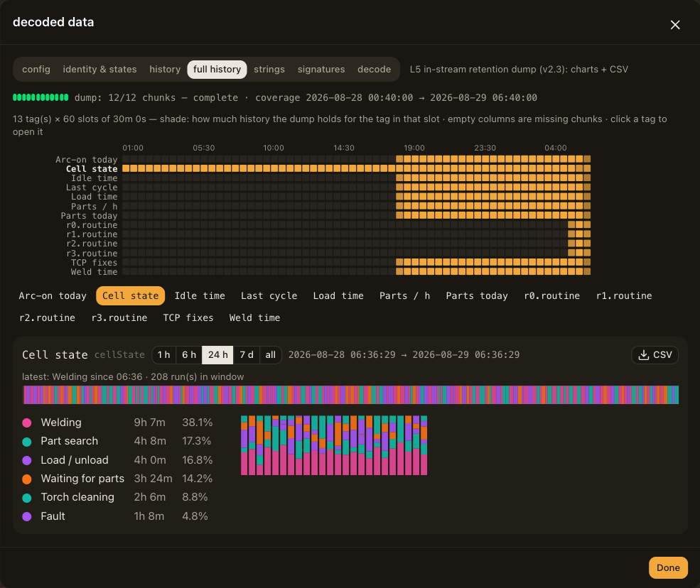Open r3.routine row label in heatmap

pyautogui.click(x=92, y=253)
